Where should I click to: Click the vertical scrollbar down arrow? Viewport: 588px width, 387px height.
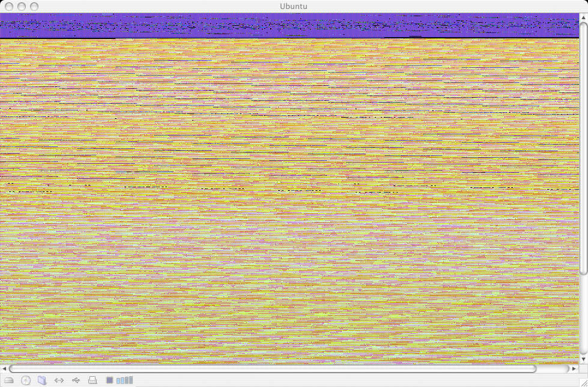[583, 359]
